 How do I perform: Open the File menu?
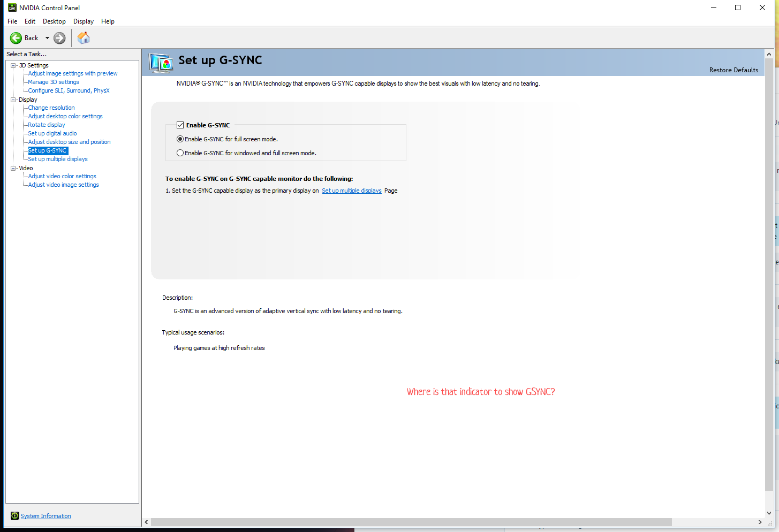[x=12, y=21]
